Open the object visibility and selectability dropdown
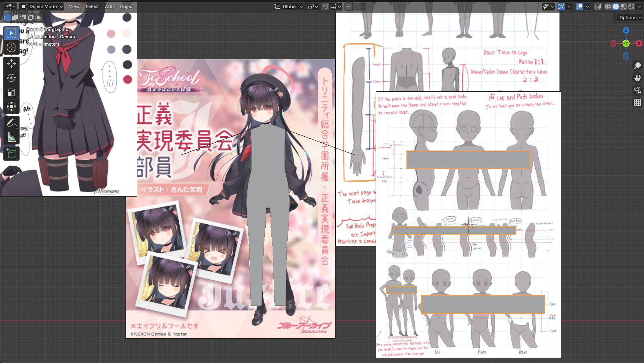This screenshot has height=363, width=644. (548, 7)
